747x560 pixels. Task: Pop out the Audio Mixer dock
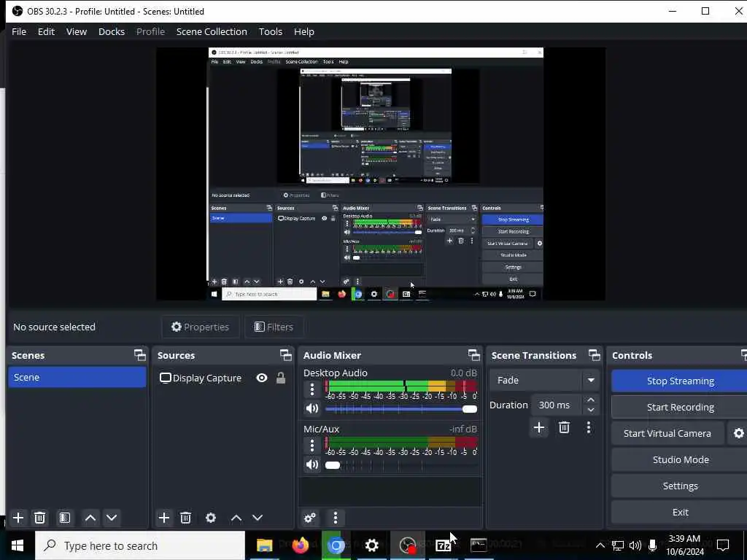click(473, 355)
